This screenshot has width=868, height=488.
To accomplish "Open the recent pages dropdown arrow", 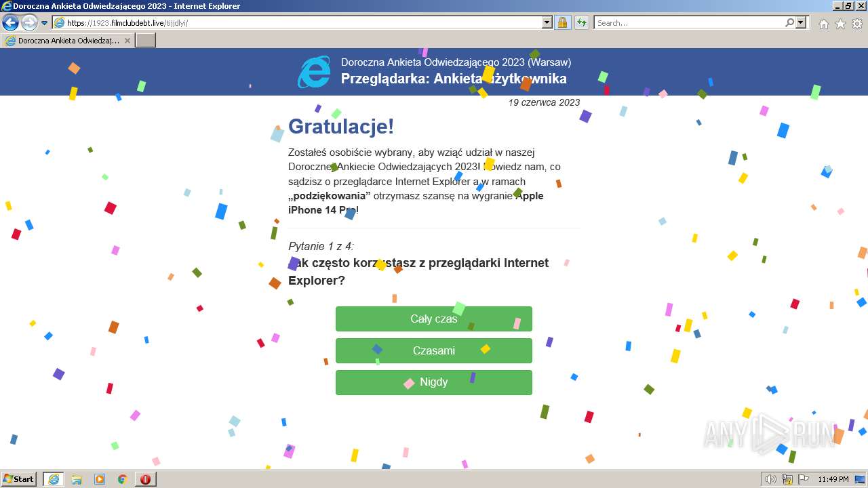I will click(x=44, y=23).
